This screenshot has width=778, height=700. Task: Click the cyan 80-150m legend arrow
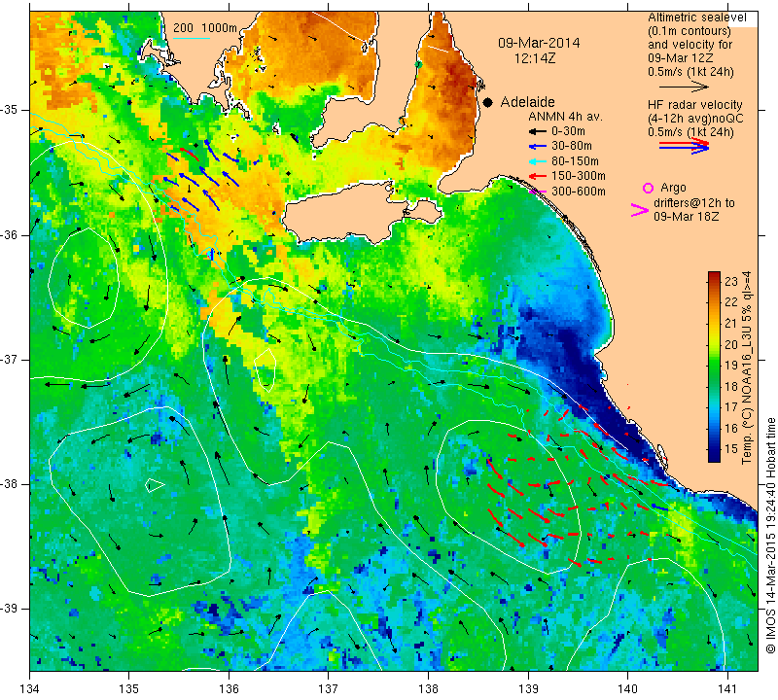[537, 161]
